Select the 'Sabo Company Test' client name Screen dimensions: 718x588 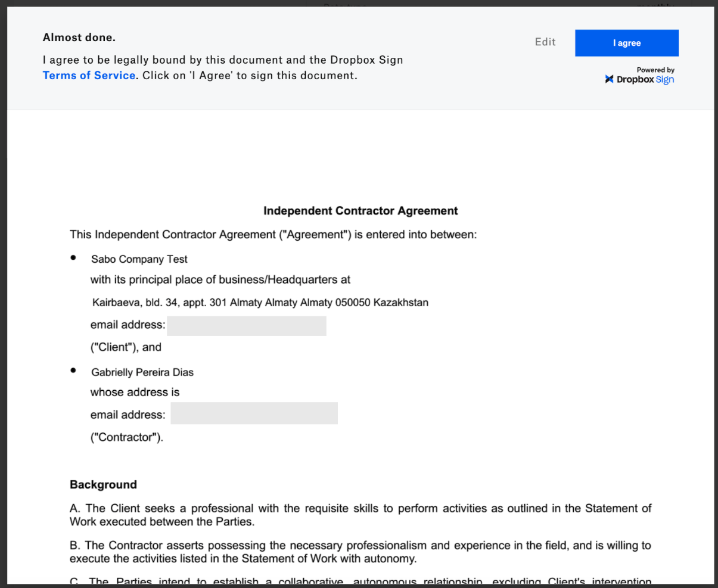139,259
